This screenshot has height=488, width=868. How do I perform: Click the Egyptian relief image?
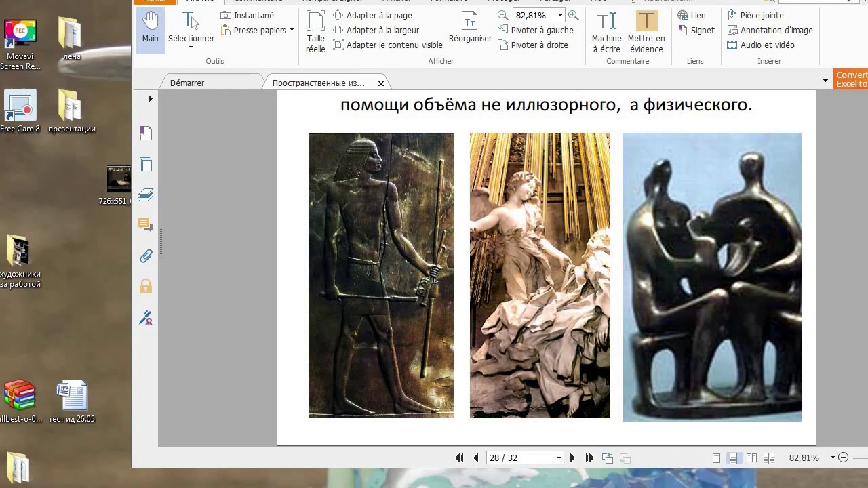tap(381, 275)
